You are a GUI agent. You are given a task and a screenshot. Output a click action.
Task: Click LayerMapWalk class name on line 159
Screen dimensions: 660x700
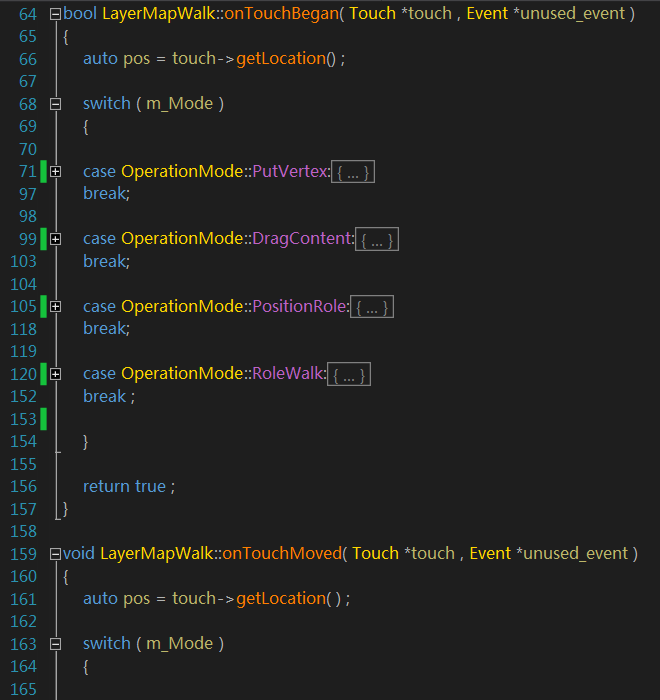pyautogui.click(x=157, y=554)
